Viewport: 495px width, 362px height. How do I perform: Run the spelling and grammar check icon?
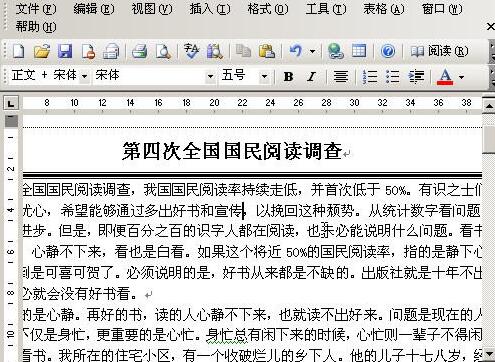(x=191, y=51)
